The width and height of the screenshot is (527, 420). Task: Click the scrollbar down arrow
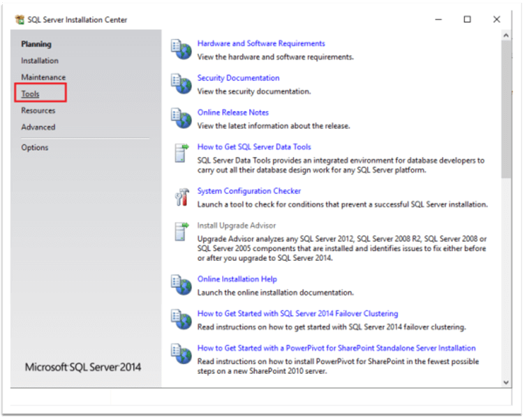[506, 382]
